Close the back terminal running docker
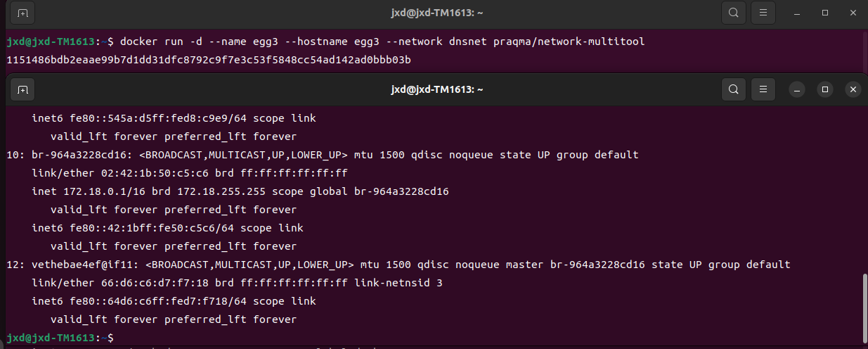 [853, 13]
